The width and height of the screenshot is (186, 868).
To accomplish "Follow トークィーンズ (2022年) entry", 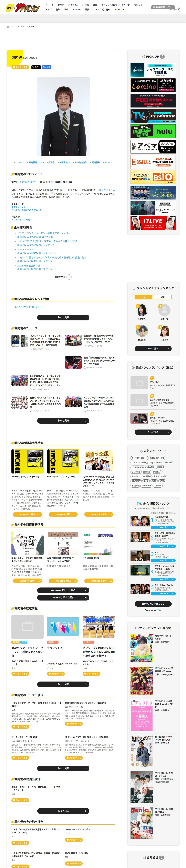I will (74, 840).
